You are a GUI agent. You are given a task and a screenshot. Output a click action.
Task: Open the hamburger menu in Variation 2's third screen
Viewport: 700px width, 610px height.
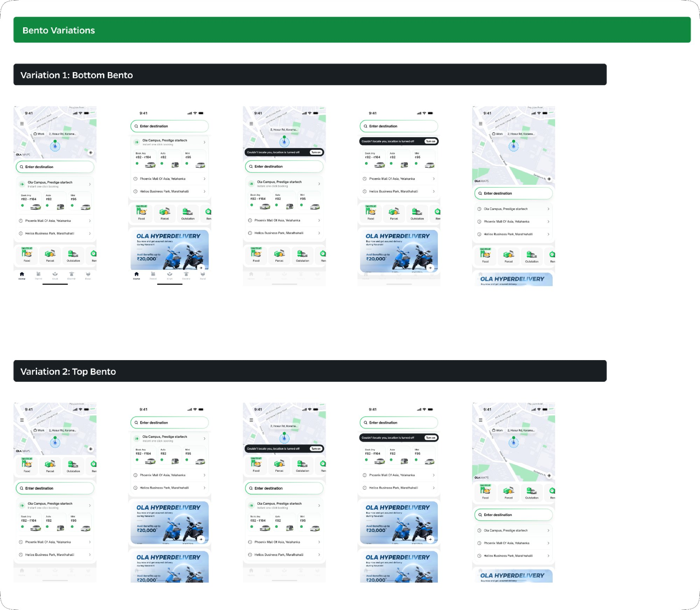coord(251,420)
